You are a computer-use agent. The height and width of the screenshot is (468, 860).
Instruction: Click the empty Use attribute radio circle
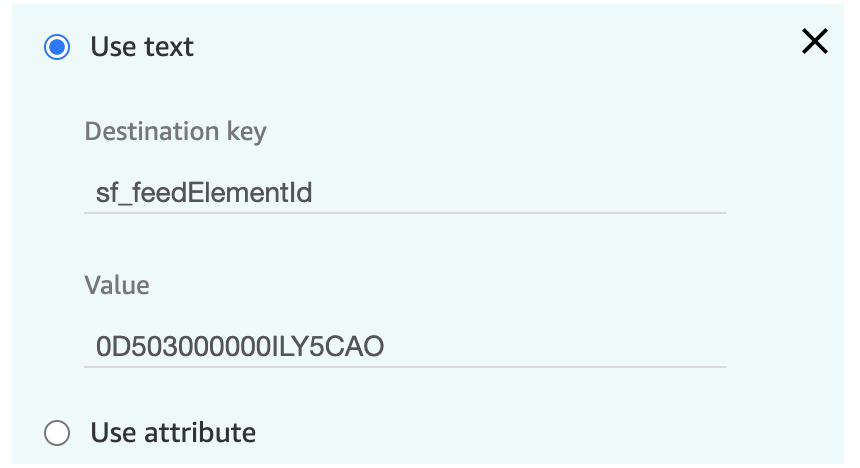(x=57, y=433)
